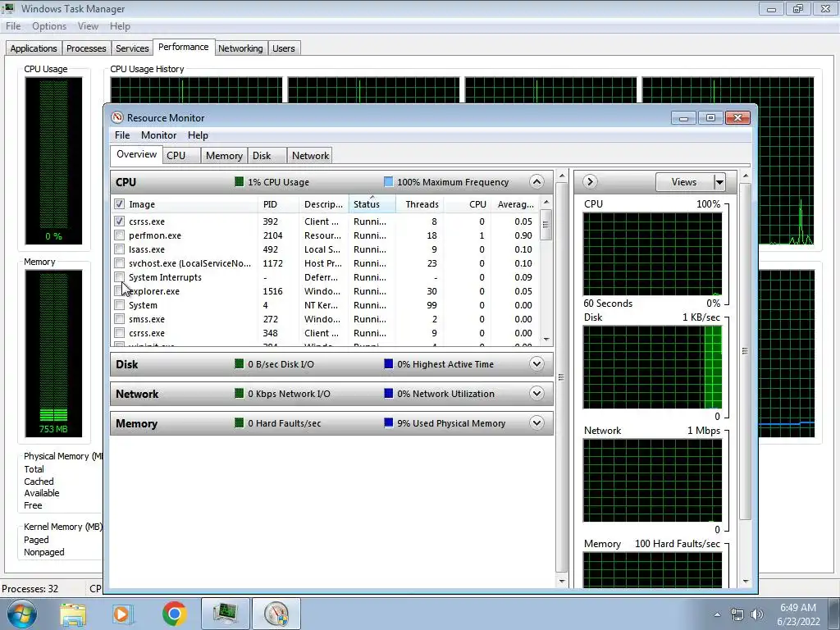Check the csrss.exe PID 348 checkbox
Screen dimensions: 840x630
point(119,333)
